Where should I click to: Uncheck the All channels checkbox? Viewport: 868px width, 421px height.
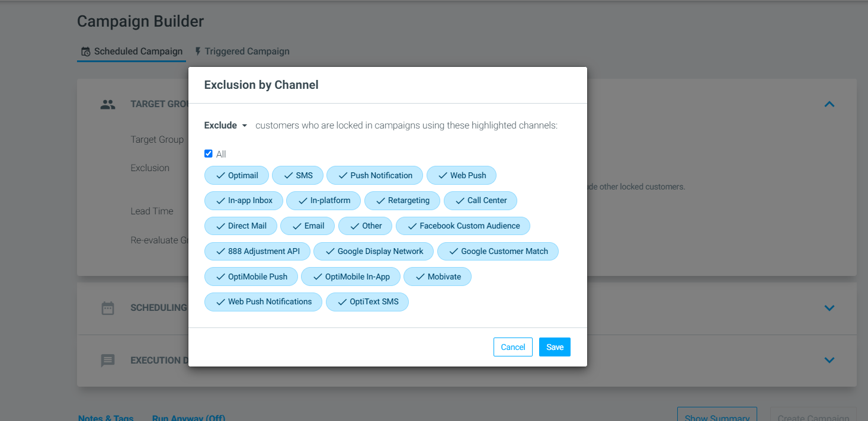pyautogui.click(x=209, y=154)
